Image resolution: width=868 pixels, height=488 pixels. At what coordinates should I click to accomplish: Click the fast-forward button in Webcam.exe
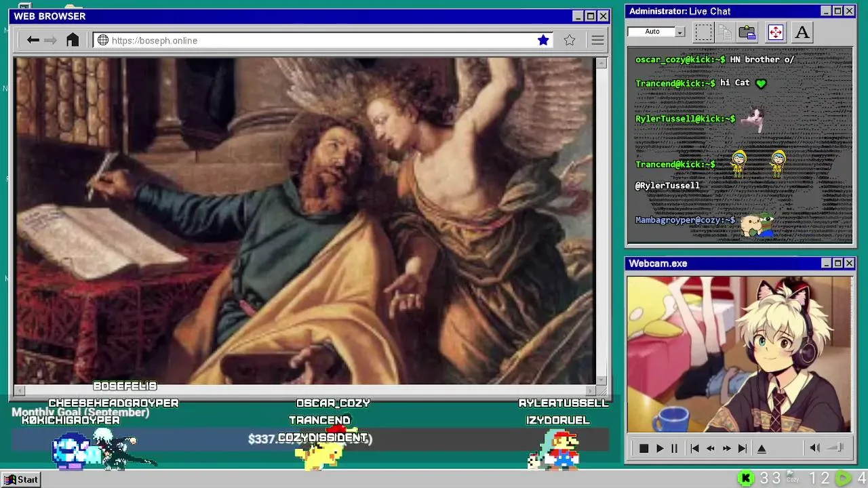[x=727, y=448]
